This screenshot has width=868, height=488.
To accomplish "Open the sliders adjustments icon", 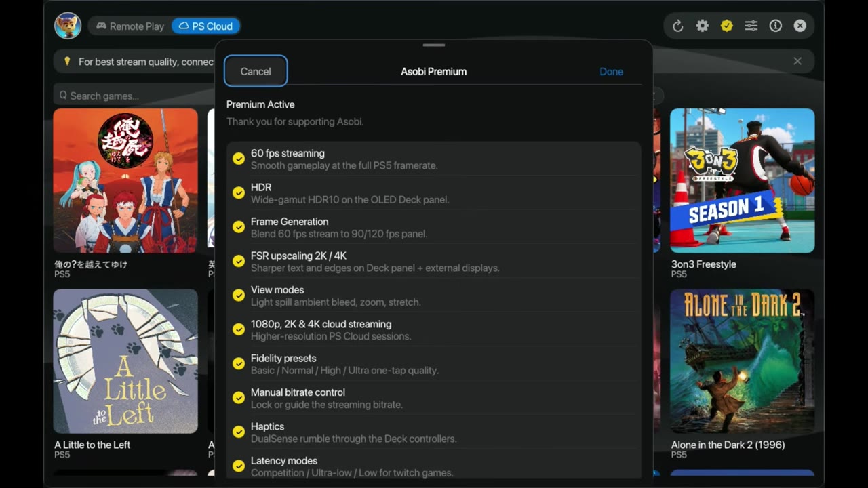I will (x=751, y=26).
